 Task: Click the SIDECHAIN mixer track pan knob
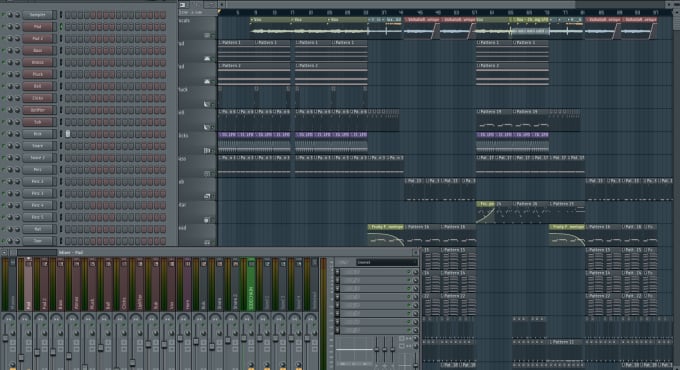tap(247, 318)
